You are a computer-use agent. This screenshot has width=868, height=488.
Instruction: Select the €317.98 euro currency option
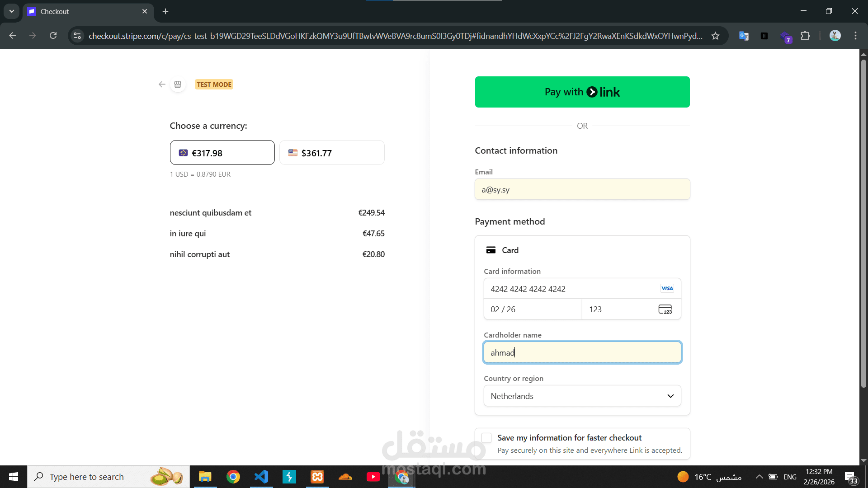click(x=222, y=153)
